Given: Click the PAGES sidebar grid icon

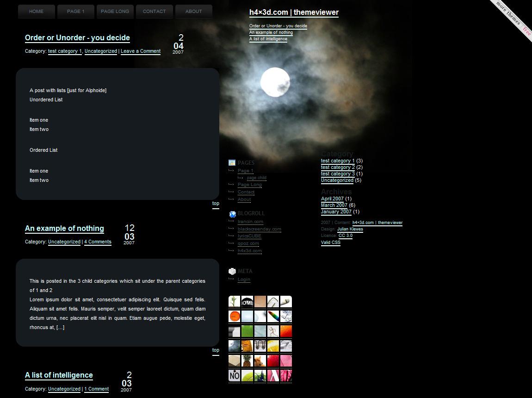Looking at the screenshot, I should click(231, 162).
